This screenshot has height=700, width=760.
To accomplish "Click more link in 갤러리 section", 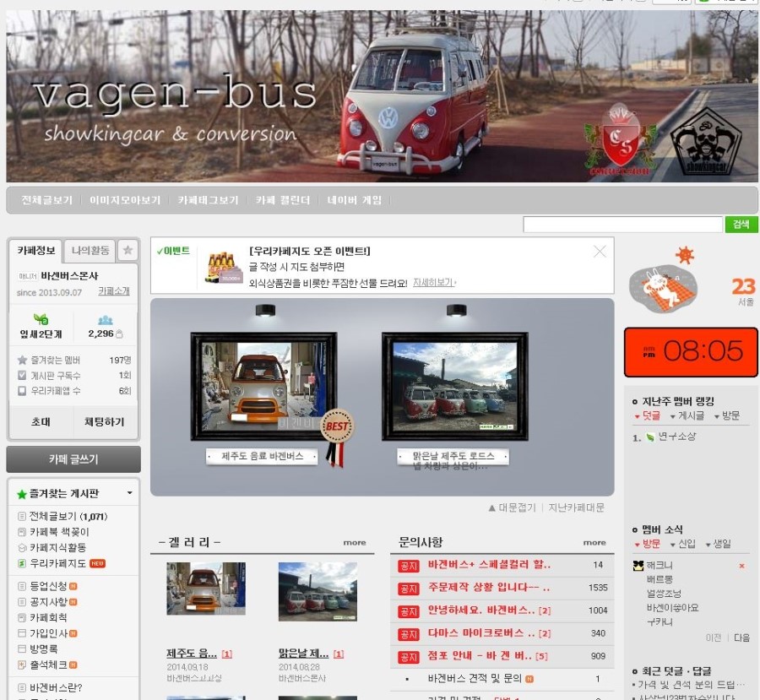I will point(355,542).
